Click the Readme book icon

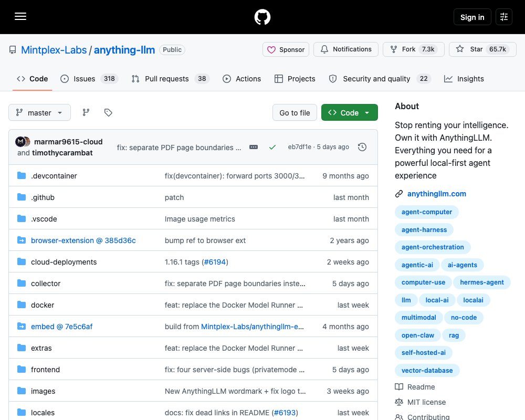[x=399, y=387]
